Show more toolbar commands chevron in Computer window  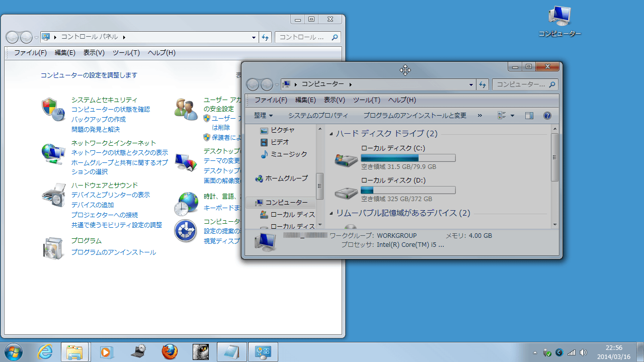(479, 116)
